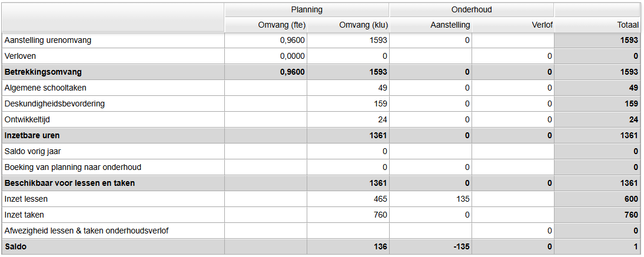Click the Aanstelling column header

450,25
